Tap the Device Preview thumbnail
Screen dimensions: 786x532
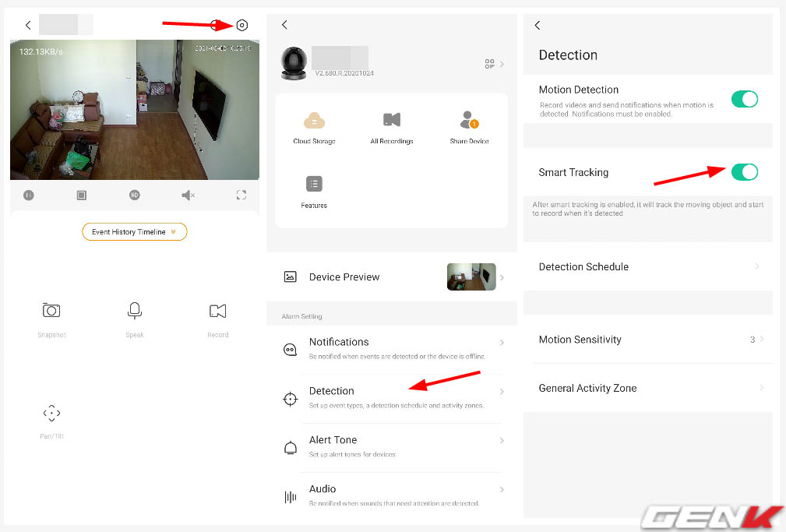pos(471,277)
